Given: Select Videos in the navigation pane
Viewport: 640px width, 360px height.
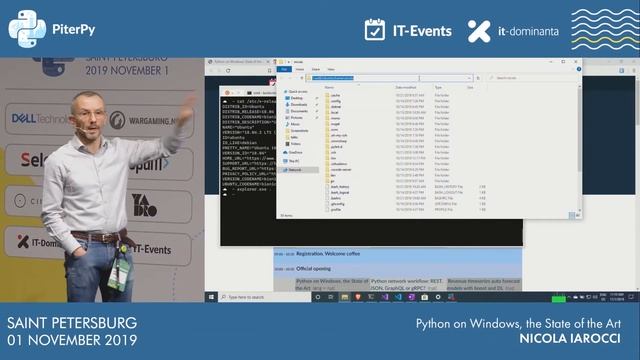Looking at the screenshot, I should click(296, 144).
